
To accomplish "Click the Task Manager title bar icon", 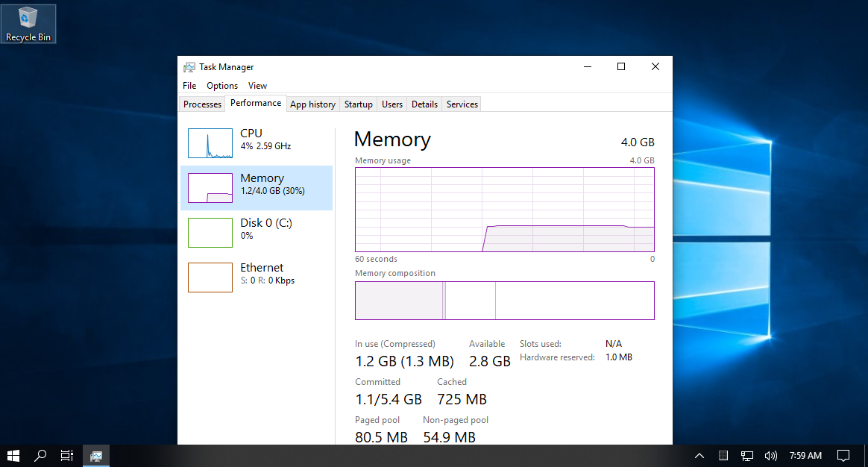I will (189, 67).
